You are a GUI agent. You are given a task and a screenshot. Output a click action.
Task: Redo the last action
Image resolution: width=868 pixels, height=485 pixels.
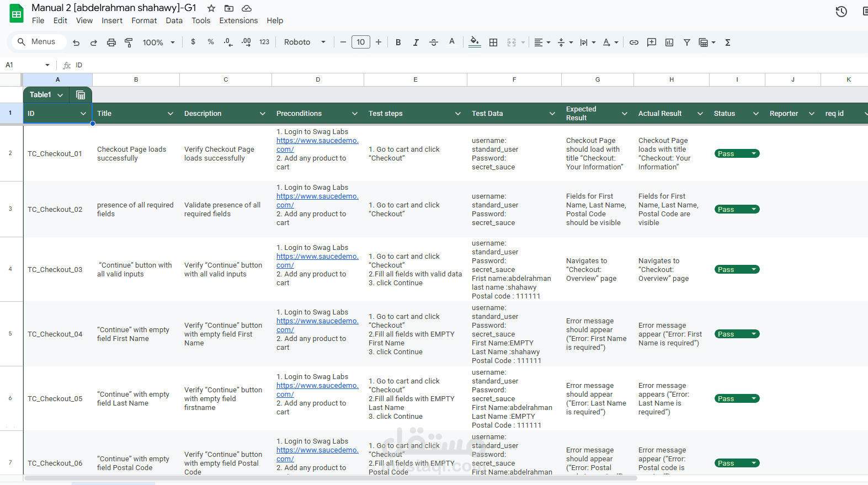pyautogui.click(x=94, y=42)
